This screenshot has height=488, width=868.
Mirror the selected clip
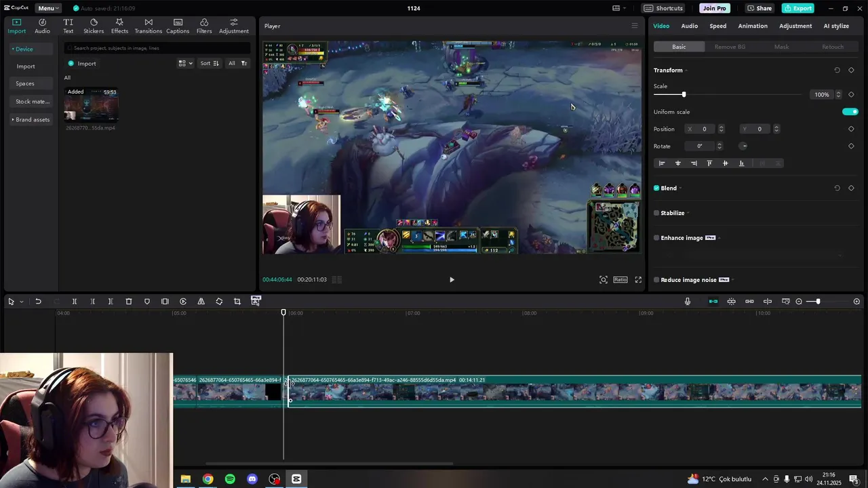coord(201,302)
